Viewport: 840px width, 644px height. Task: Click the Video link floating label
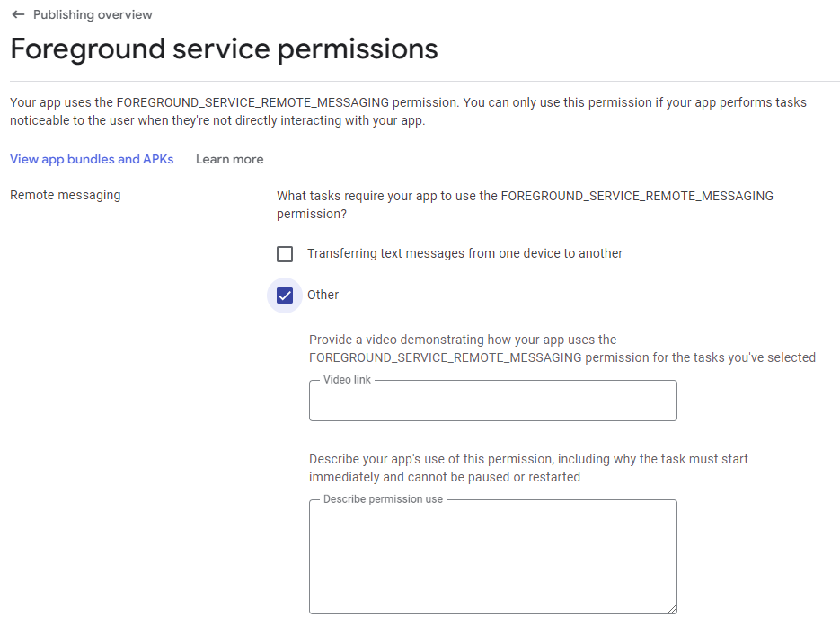[347, 380]
